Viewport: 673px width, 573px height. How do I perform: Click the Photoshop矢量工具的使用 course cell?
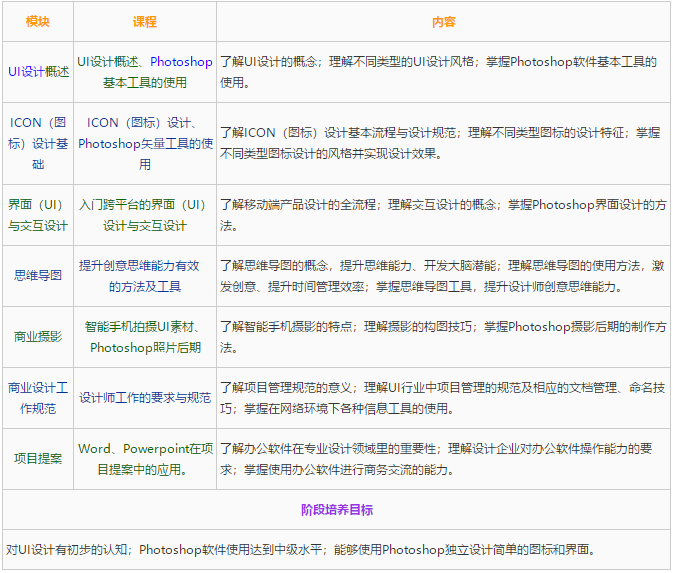coord(145,143)
